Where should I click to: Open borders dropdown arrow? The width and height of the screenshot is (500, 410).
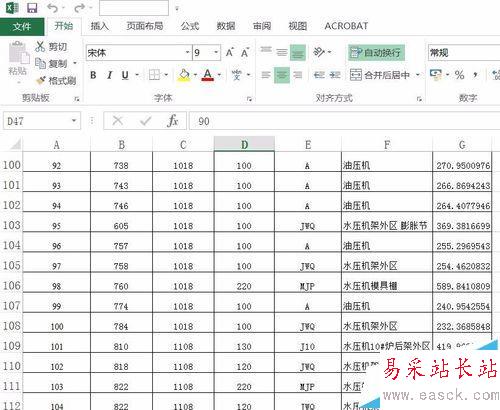tap(166, 75)
